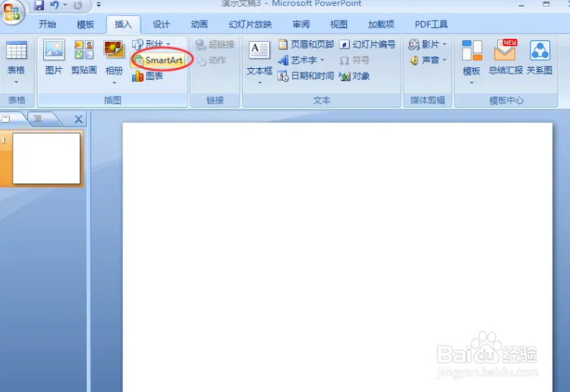This screenshot has height=392, width=570.
Task: Click the 超链接 hyperlink button
Action: pyautogui.click(x=215, y=44)
